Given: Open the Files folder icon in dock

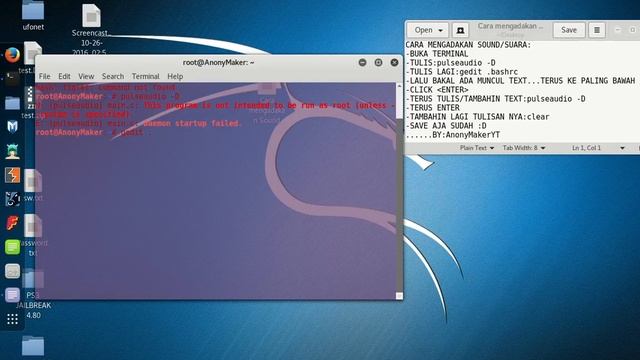Looking at the screenshot, I should click(x=12, y=102).
